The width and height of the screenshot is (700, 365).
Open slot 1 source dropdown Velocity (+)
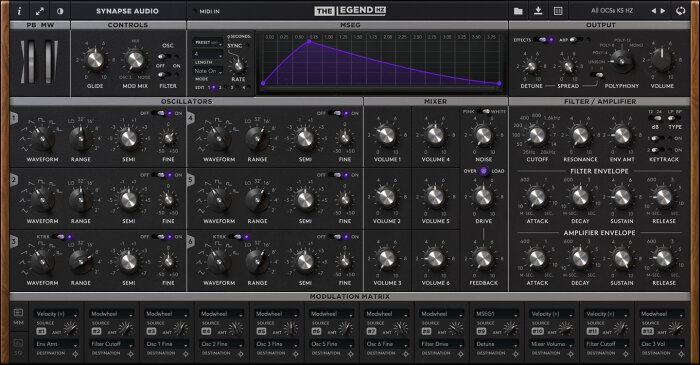click(56, 314)
